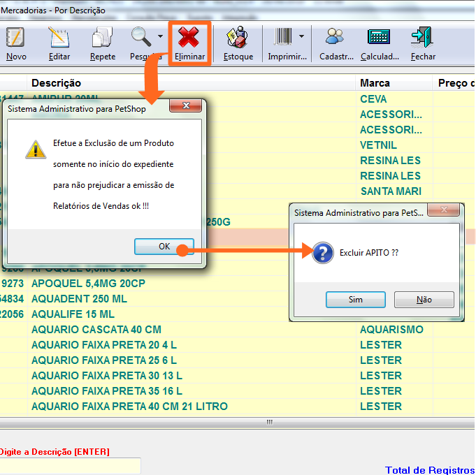This screenshot has height=475, width=476.
Task: Click the description search input field
Action: (x=70, y=466)
